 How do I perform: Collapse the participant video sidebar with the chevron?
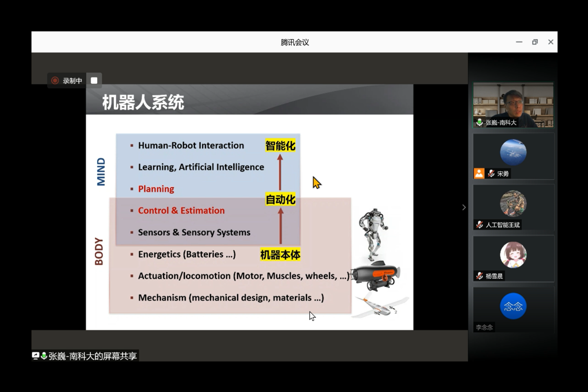click(x=464, y=207)
